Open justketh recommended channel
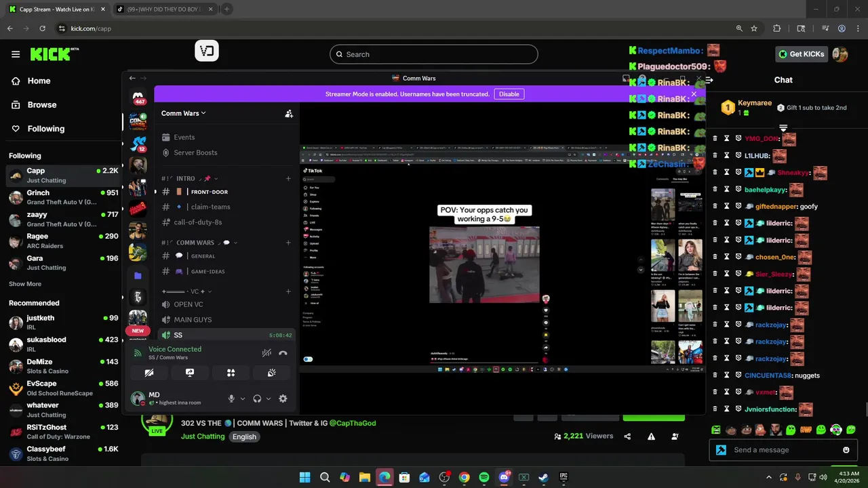 (63, 322)
